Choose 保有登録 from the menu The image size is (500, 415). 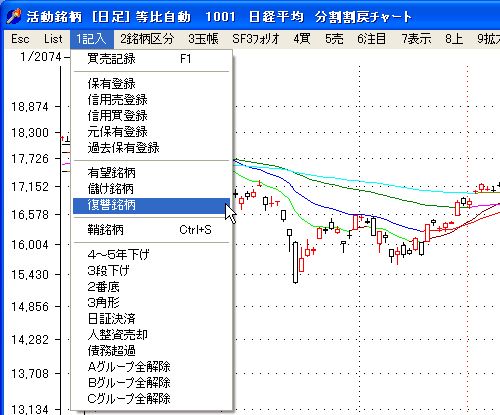[151, 84]
